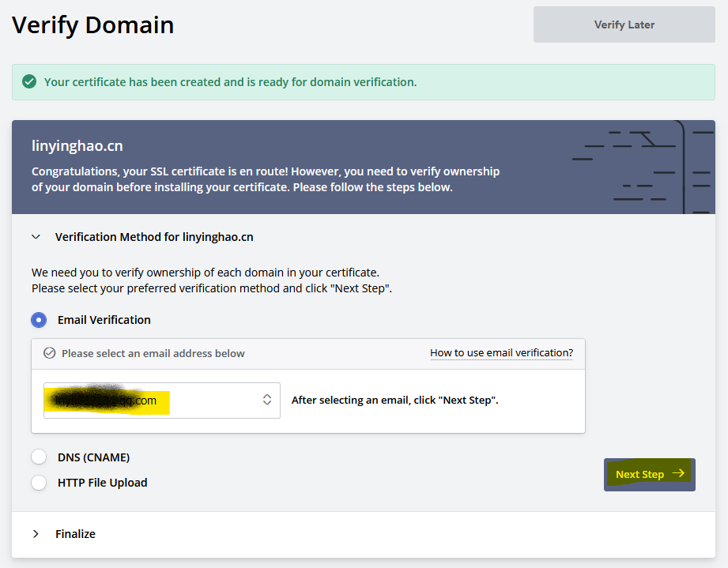Click the arrow icon inside Next Step

click(677, 474)
